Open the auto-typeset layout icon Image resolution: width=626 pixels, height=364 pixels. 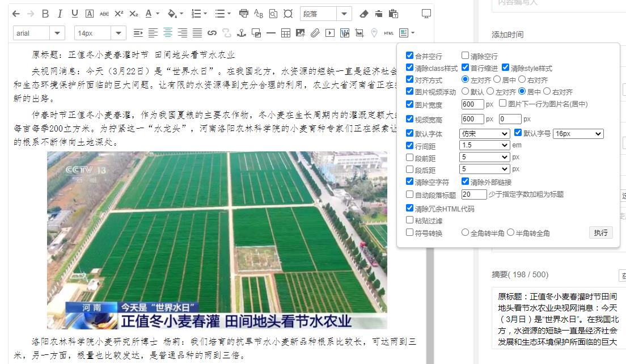pyautogui.click(x=404, y=33)
